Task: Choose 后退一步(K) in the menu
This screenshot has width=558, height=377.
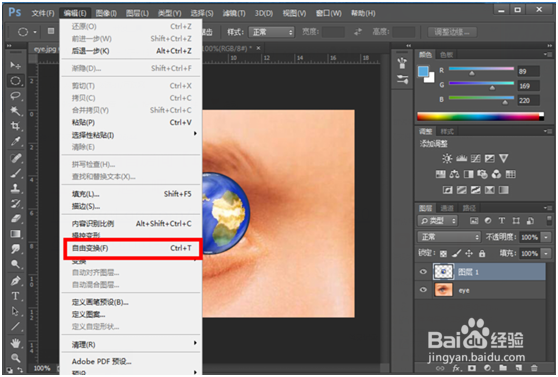Action: coord(131,51)
